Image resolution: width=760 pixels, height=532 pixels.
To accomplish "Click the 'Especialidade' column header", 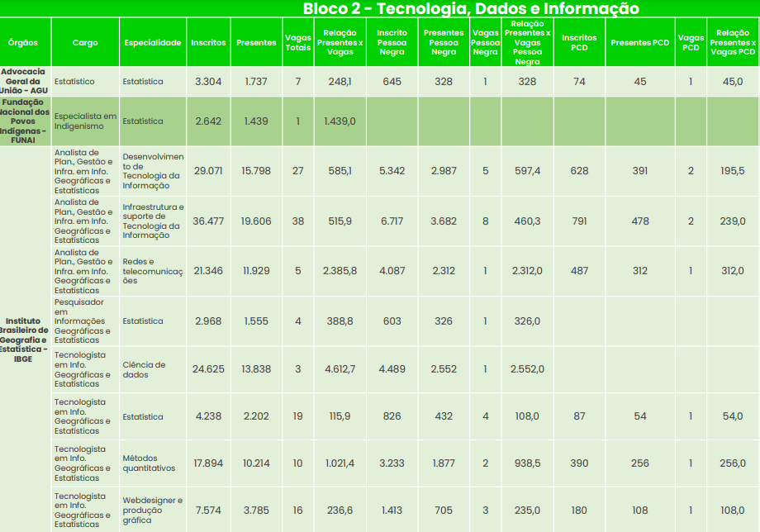I will [153, 42].
